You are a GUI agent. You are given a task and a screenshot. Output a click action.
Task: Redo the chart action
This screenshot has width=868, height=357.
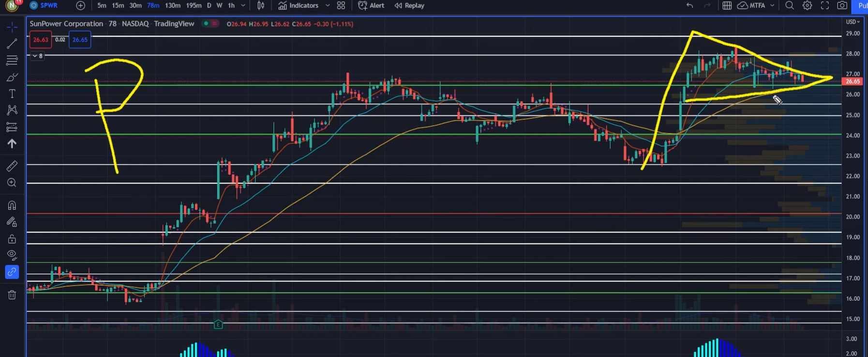(707, 5)
